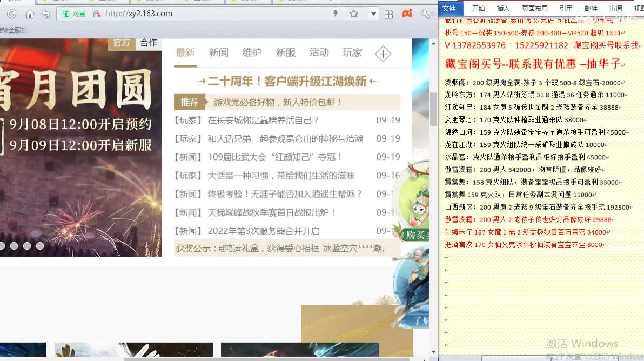Click document line 锦绣山河: 159克火队
Image resolution: width=644 pixels, height=361 pixels.
(x=536, y=132)
